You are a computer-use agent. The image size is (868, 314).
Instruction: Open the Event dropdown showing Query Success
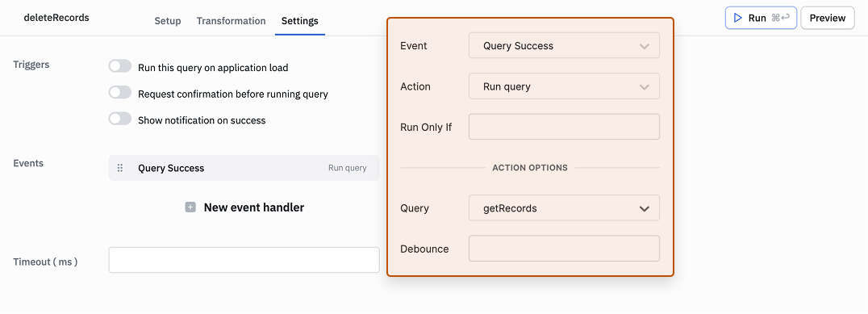(564, 45)
